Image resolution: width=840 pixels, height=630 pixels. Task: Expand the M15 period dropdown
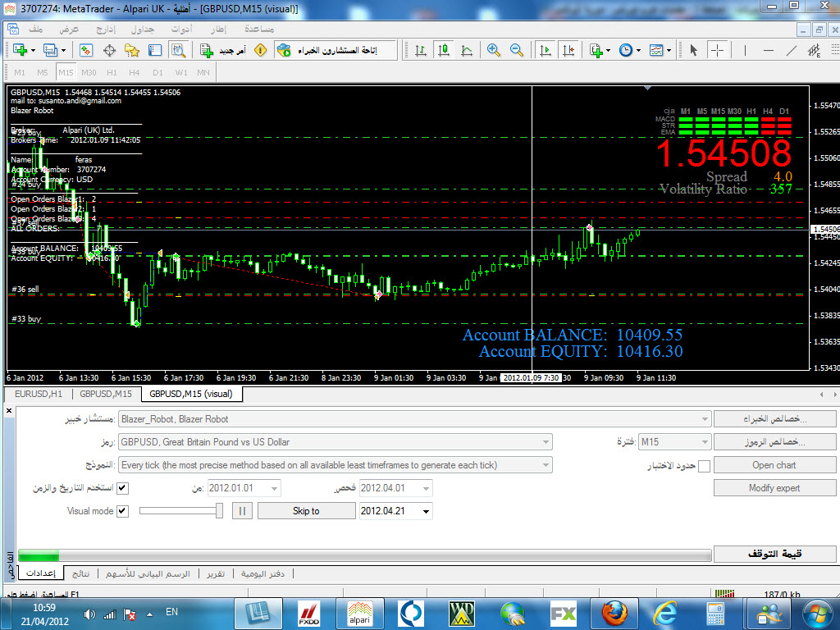[x=705, y=442]
